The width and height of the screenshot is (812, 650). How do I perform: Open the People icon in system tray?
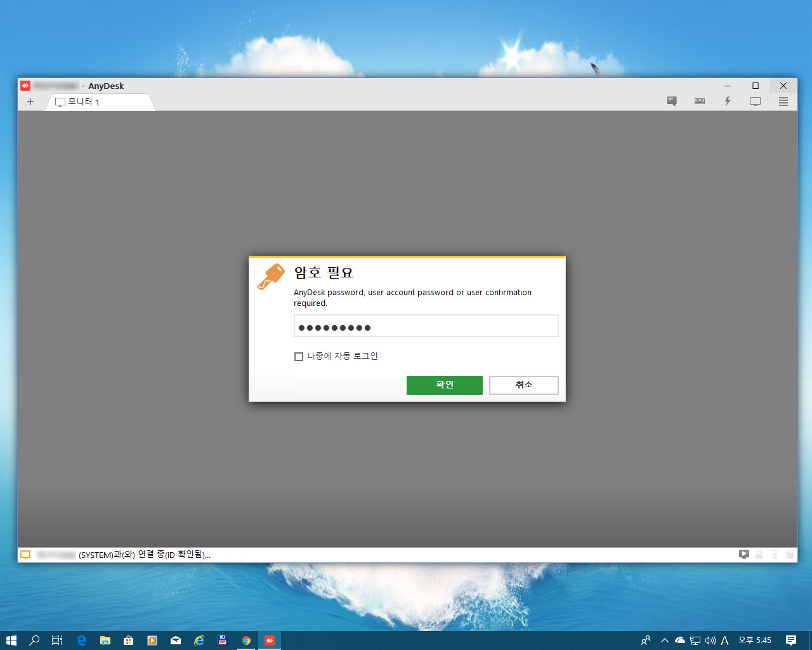tap(646, 640)
